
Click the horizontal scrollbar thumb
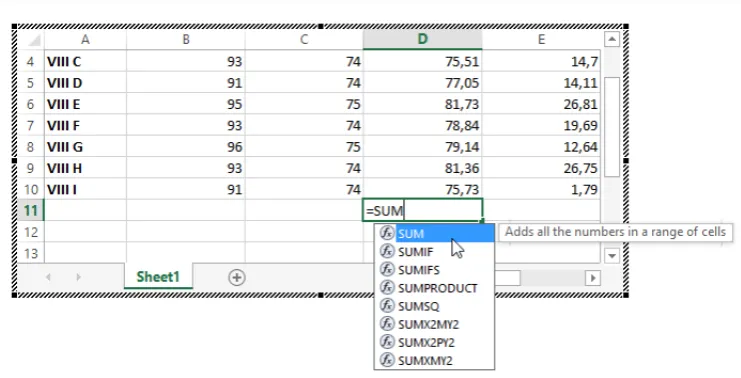click(507, 278)
